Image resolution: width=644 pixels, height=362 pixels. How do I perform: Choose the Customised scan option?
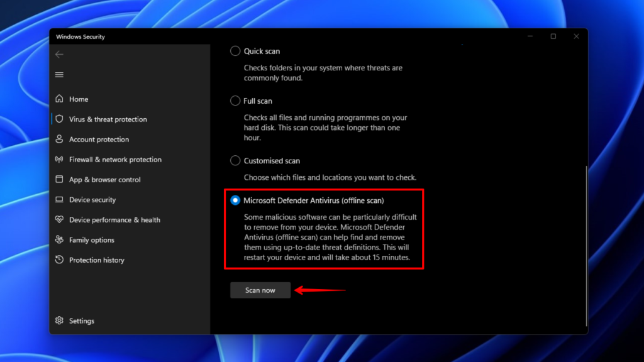(x=235, y=160)
